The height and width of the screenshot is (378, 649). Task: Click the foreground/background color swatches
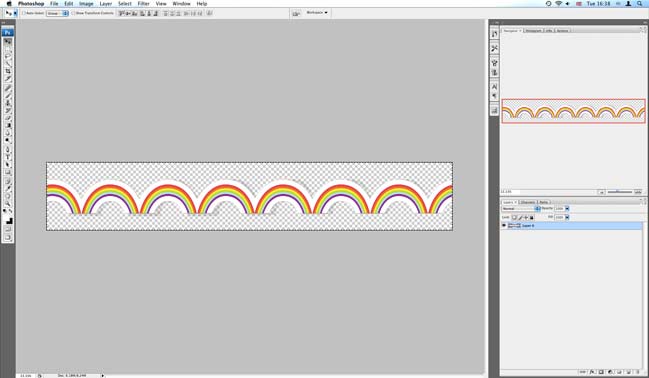[x=8, y=220]
